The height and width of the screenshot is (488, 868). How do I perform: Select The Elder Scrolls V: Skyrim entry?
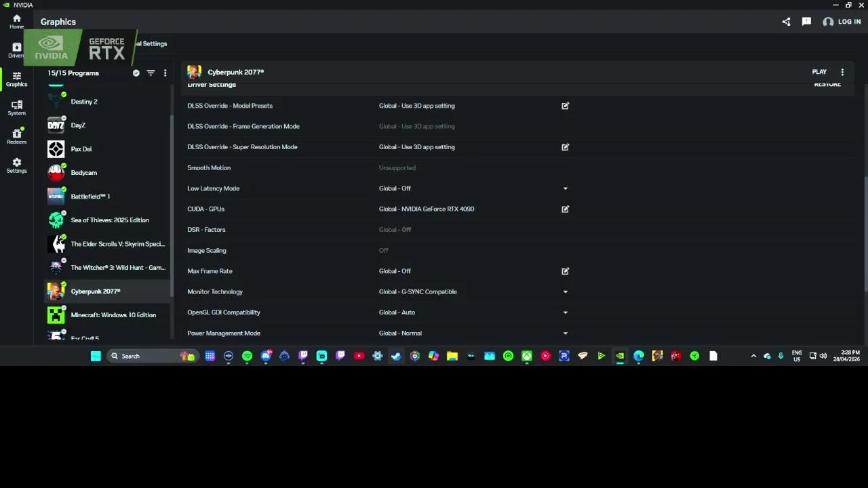107,244
